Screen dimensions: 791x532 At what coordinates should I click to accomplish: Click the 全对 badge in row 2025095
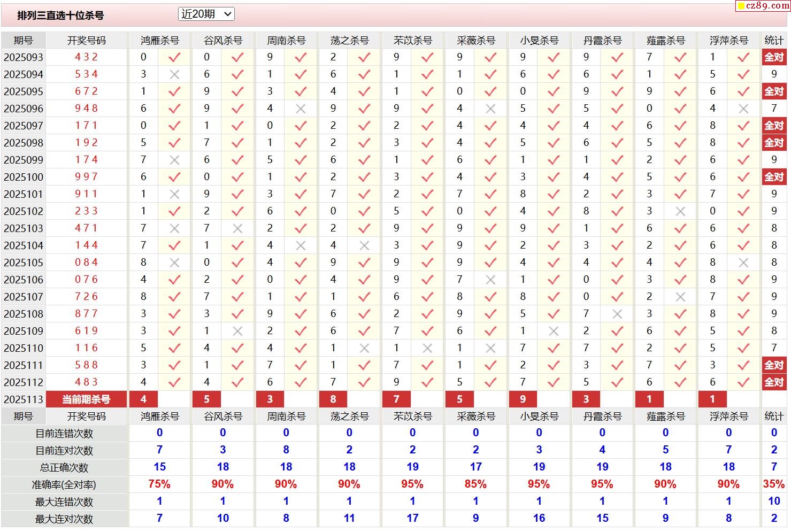point(774,91)
